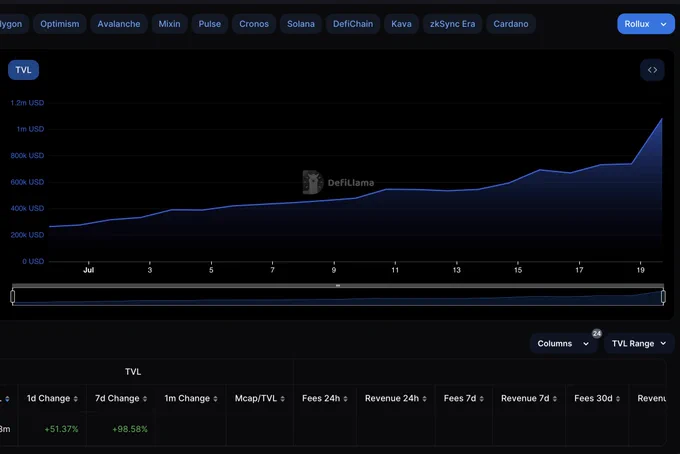Select the Kava chain tab
This screenshot has height=454, width=680.
[401, 24]
